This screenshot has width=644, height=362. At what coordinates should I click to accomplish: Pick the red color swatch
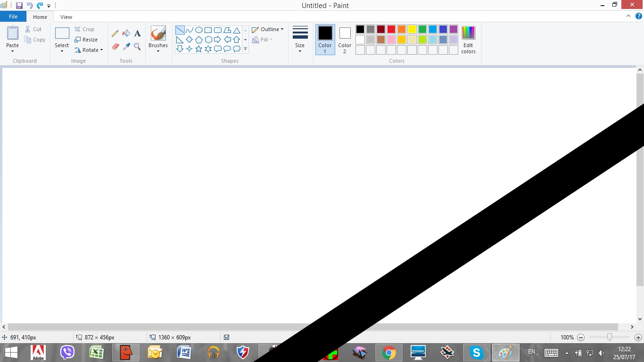point(391,29)
